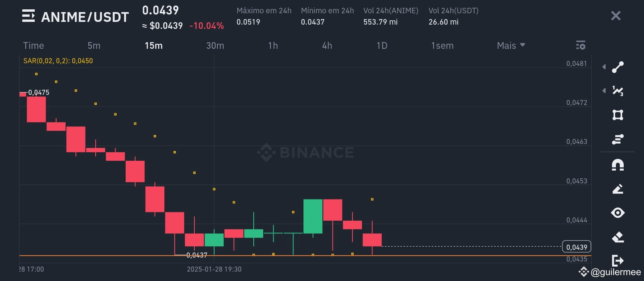Screen dimensions: 644x281
Task: Click the @guilermee author handle
Action: pos(616,272)
